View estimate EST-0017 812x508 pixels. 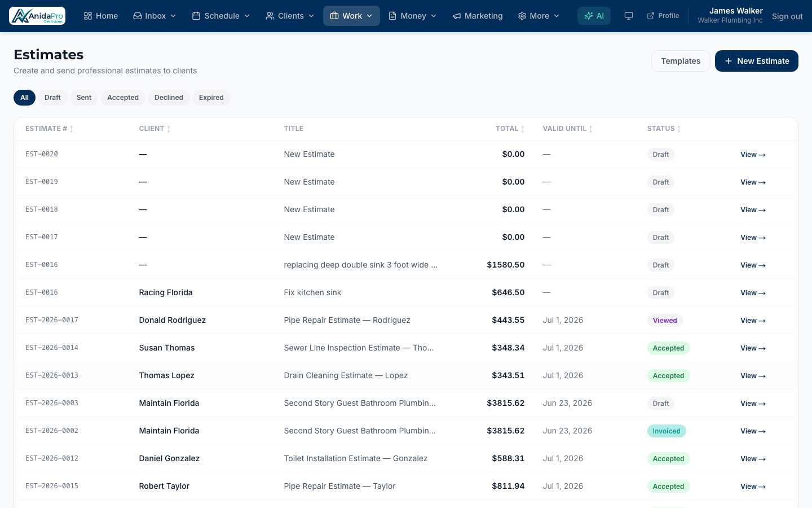pyautogui.click(x=753, y=238)
